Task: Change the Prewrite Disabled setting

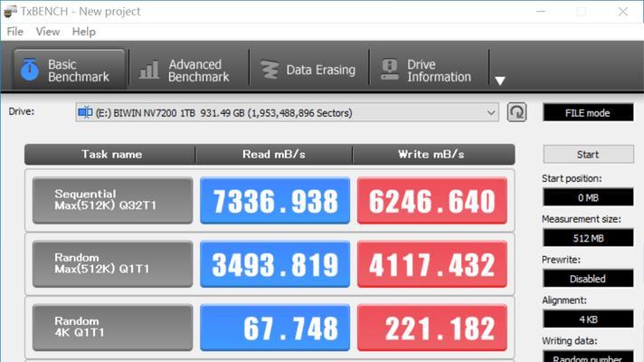Action: click(x=588, y=279)
